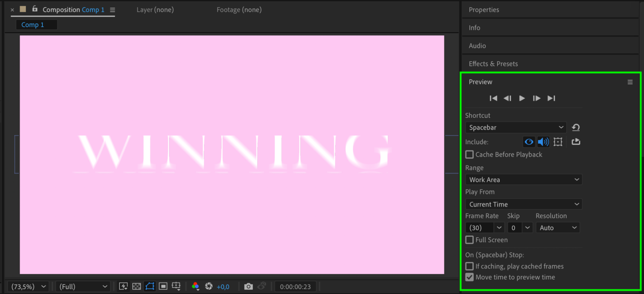Reset the exposure value
Image resolution: width=644 pixels, height=294 pixels.
click(x=209, y=286)
